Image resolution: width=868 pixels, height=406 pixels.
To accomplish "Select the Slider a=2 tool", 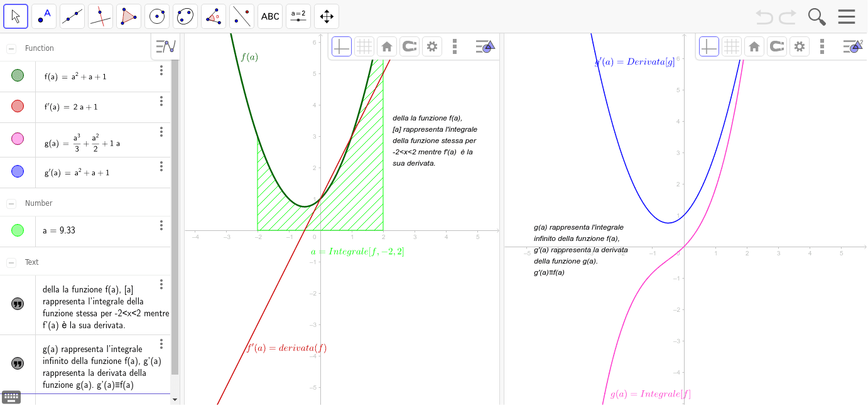I will pos(298,16).
